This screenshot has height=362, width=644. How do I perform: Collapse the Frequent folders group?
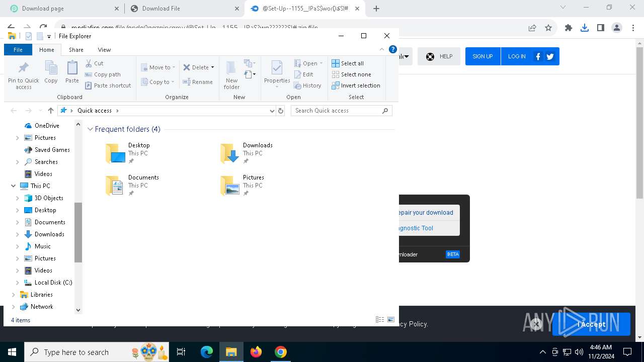[91, 129]
